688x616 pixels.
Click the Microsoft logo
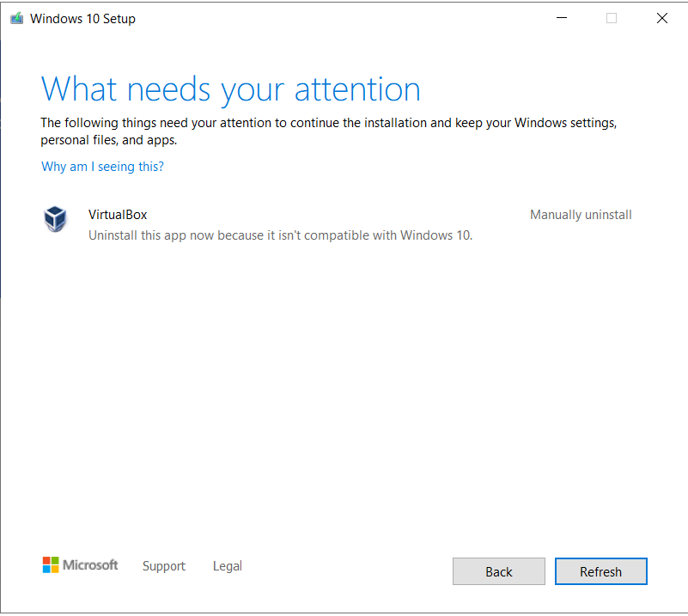80,565
